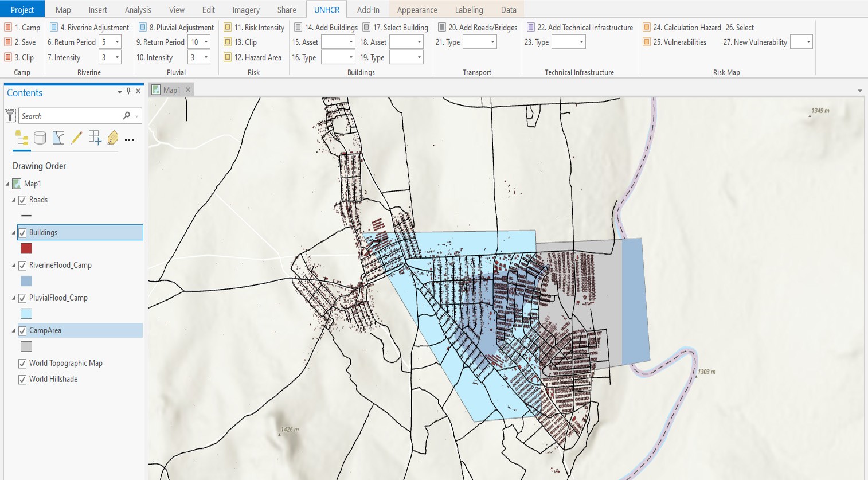Activate the 20. Add Roads/Bridges tool
The width and height of the screenshot is (868, 480).
477,27
